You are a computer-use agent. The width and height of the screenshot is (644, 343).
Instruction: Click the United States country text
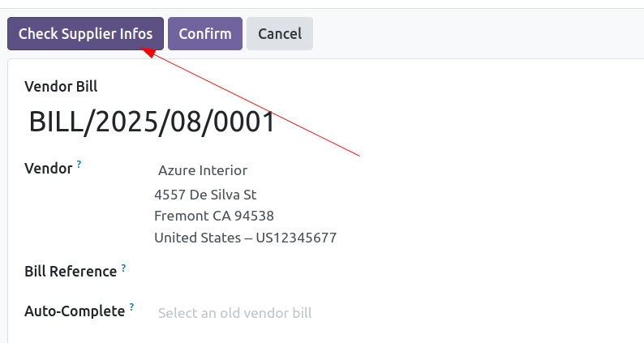click(198, 238)
